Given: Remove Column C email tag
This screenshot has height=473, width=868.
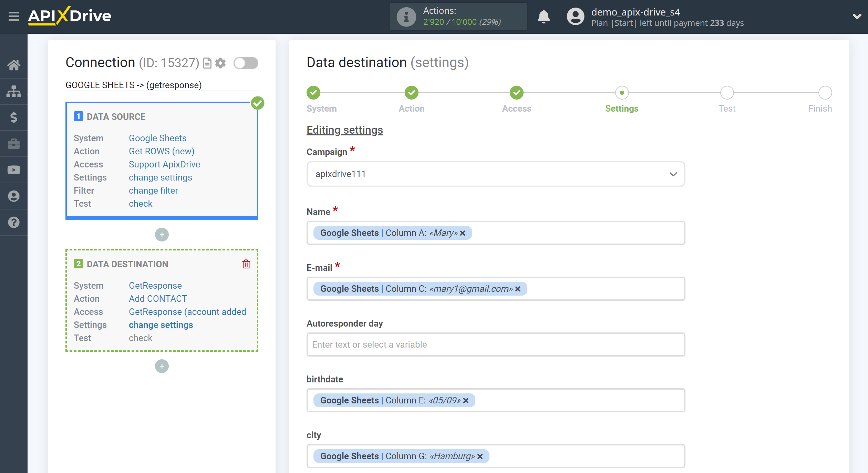Looking at the screenshot, I should 518,289.
